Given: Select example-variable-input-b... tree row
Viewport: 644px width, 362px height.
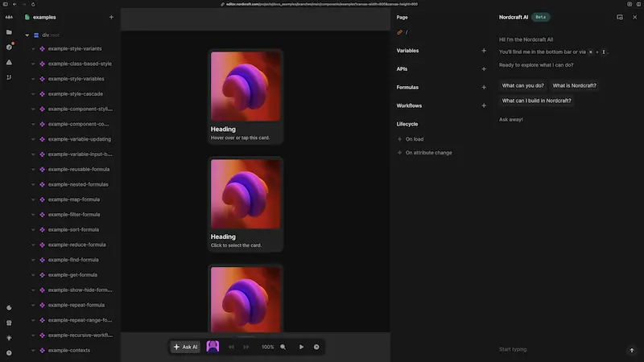Looking at the screenshot, I should 80,154.
